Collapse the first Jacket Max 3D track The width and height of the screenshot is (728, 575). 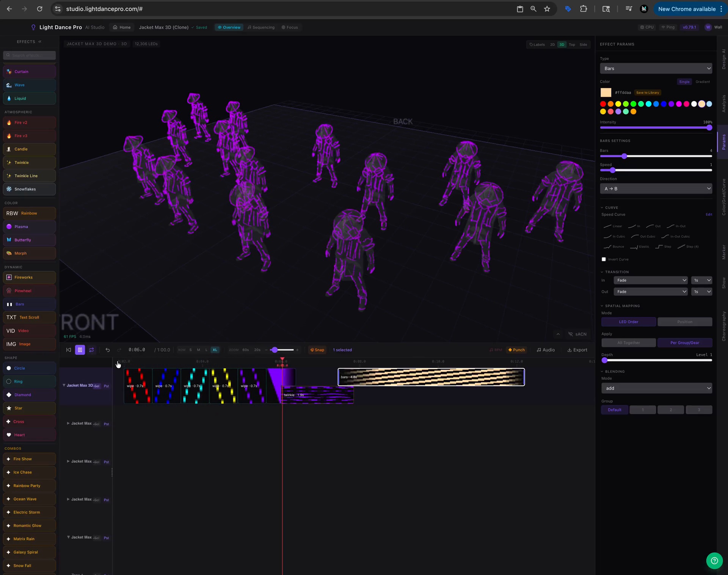point(64,385)
